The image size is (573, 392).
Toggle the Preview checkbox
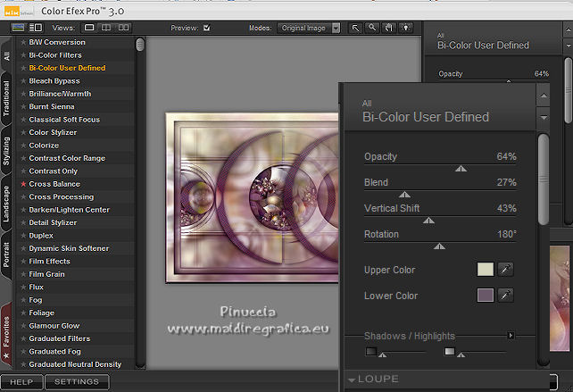207,28
